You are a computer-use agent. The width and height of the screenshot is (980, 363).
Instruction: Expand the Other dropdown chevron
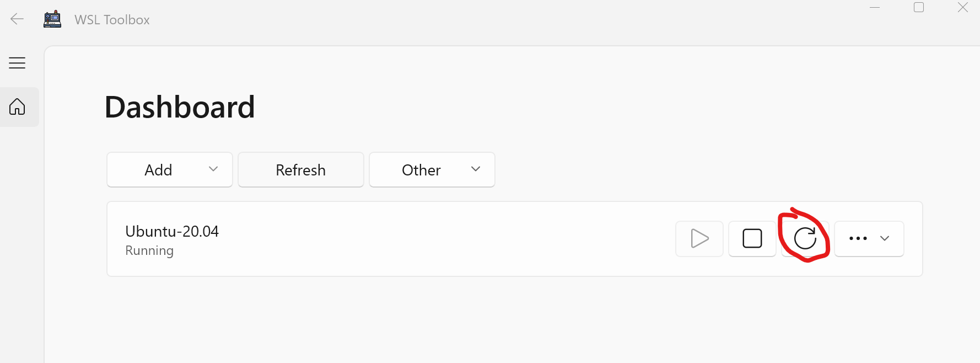coord(476,169)
